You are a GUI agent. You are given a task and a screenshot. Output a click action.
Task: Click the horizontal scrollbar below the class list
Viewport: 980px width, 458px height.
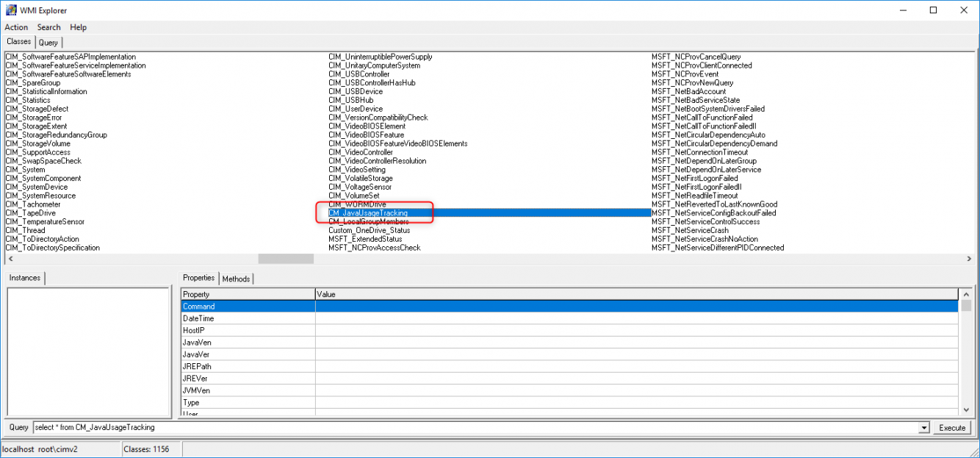click(x=283, y=259)
